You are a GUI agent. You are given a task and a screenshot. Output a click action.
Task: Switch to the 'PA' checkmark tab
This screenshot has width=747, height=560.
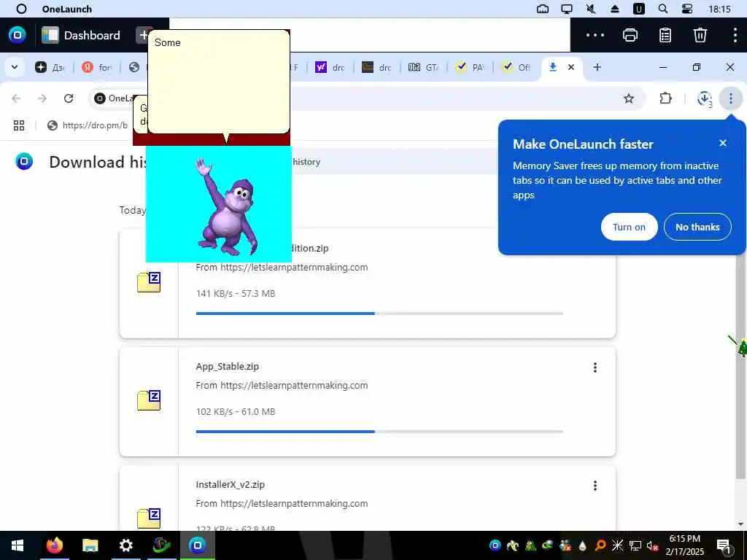click(470, 68)
